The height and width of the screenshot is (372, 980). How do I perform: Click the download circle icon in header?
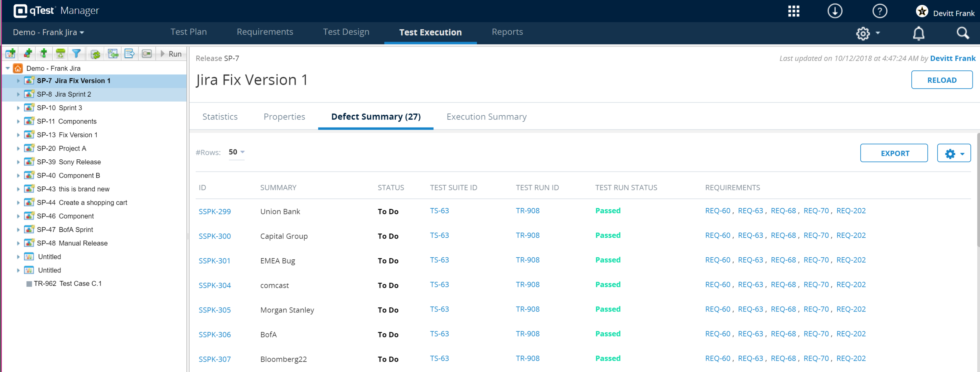pos(834,11)
